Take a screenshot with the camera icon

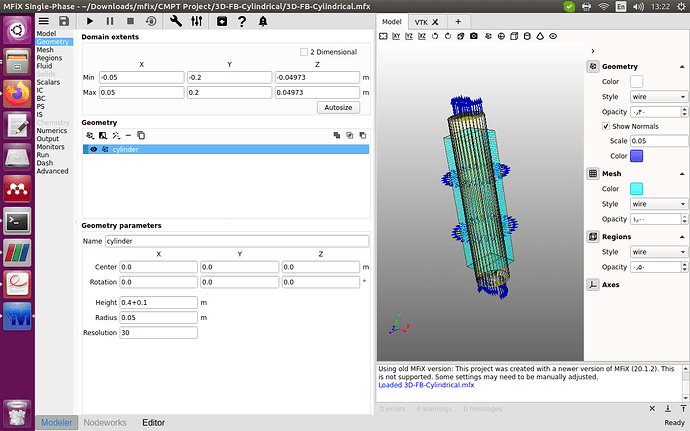coord(473,36)
